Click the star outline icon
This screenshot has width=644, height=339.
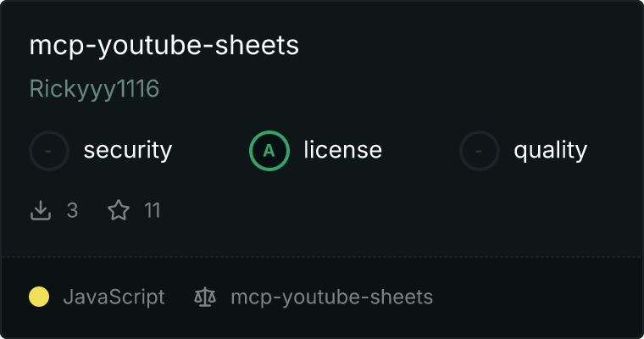pos(119,210)
